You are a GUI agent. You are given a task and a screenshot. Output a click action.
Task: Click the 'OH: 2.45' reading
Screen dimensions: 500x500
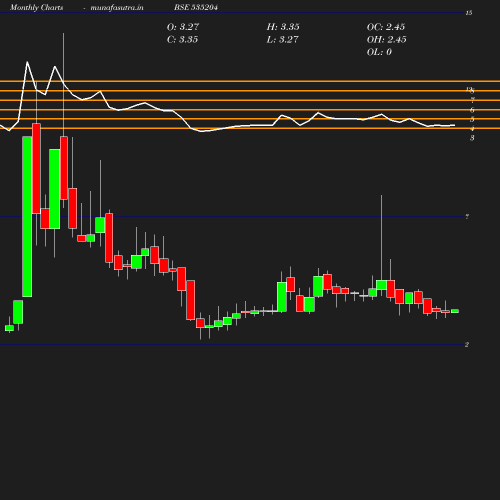[387, 40]
